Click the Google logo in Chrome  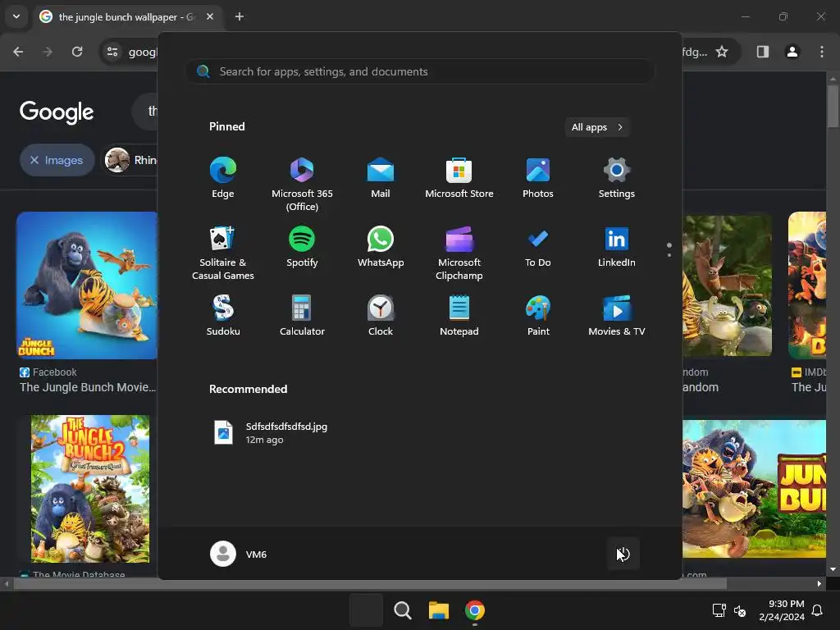click(x=57, y=112)
